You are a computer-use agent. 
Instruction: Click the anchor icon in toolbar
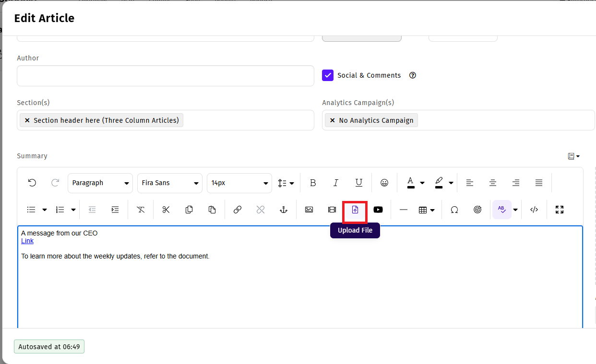click(x=284, y=210)
